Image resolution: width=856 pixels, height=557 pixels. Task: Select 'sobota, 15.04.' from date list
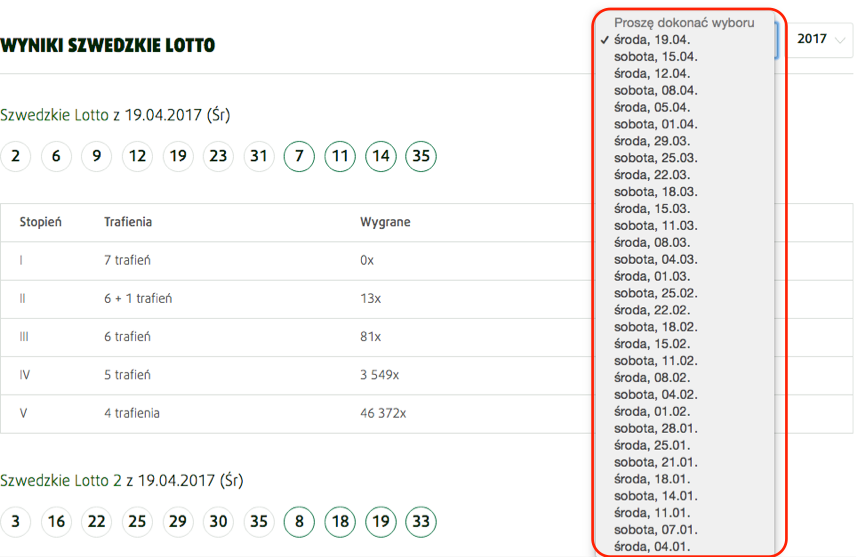(656, 56)
